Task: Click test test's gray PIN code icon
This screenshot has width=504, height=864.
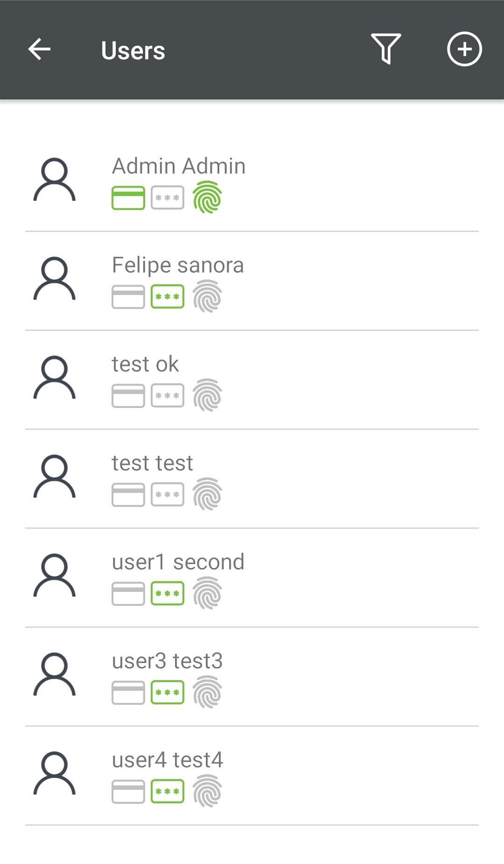Action: 168,495
